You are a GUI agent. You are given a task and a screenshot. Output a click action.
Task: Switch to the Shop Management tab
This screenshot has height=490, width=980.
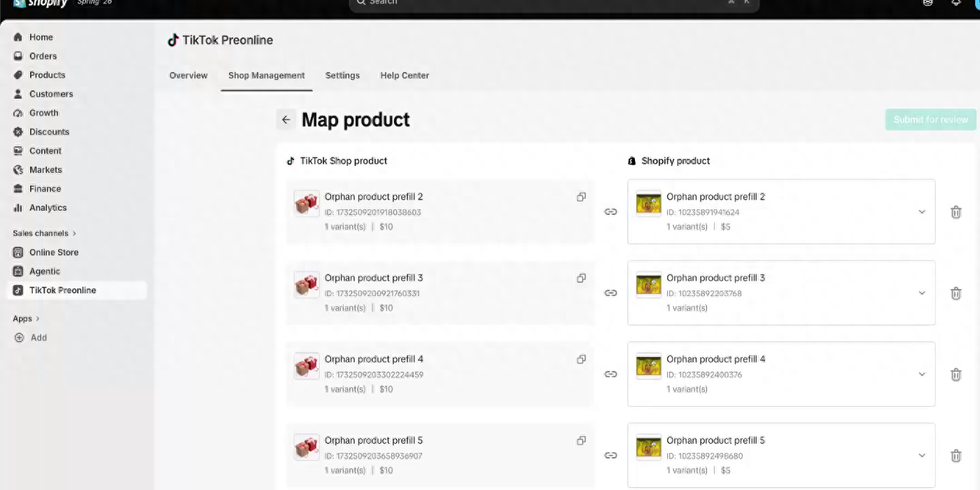(x=267, y=76)
